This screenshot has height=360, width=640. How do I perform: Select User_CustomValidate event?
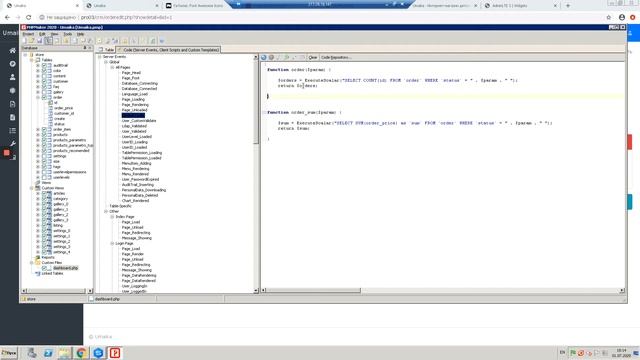click(x=139, y=121)
